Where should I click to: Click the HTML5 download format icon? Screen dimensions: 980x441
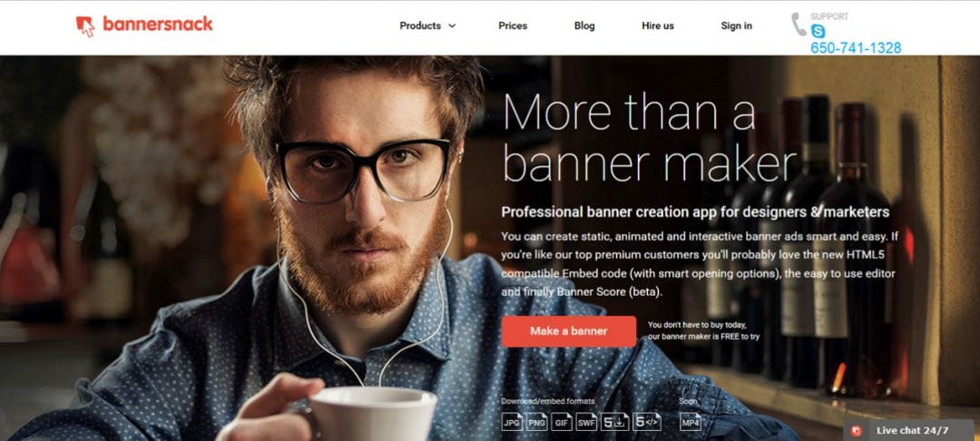[615, 422]
